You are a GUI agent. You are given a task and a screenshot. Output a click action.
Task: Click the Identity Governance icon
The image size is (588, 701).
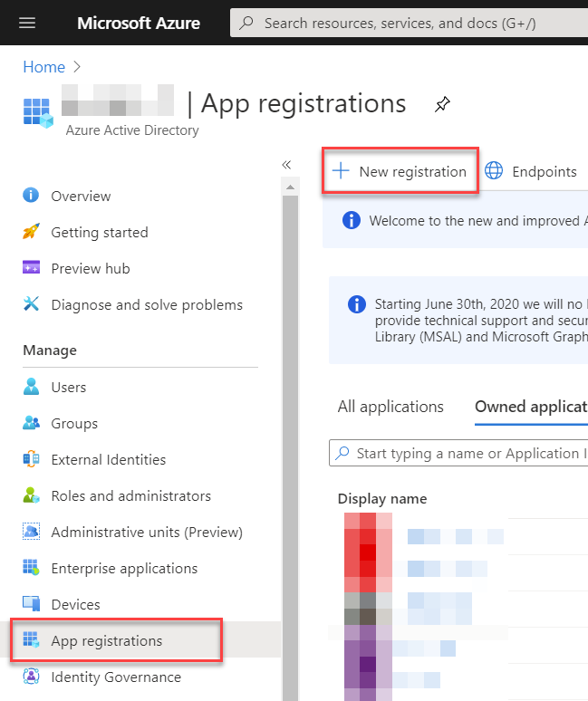[x=31, y=676]
